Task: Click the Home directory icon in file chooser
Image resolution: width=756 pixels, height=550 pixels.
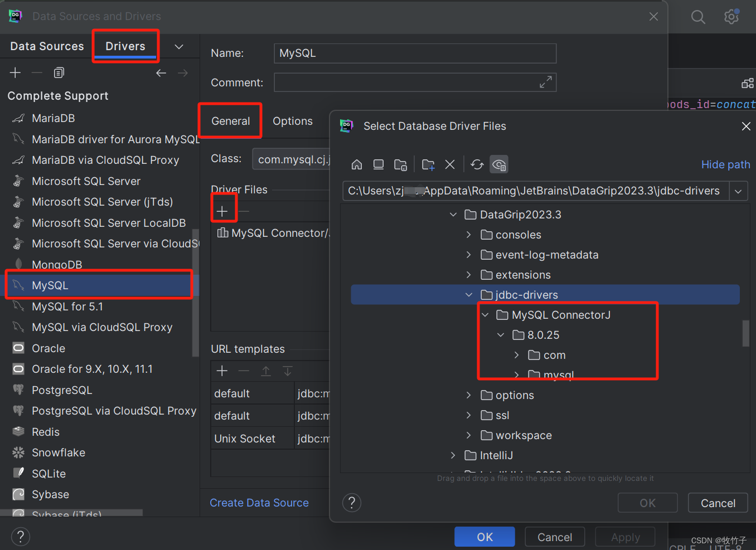Action: pos(357,164)
